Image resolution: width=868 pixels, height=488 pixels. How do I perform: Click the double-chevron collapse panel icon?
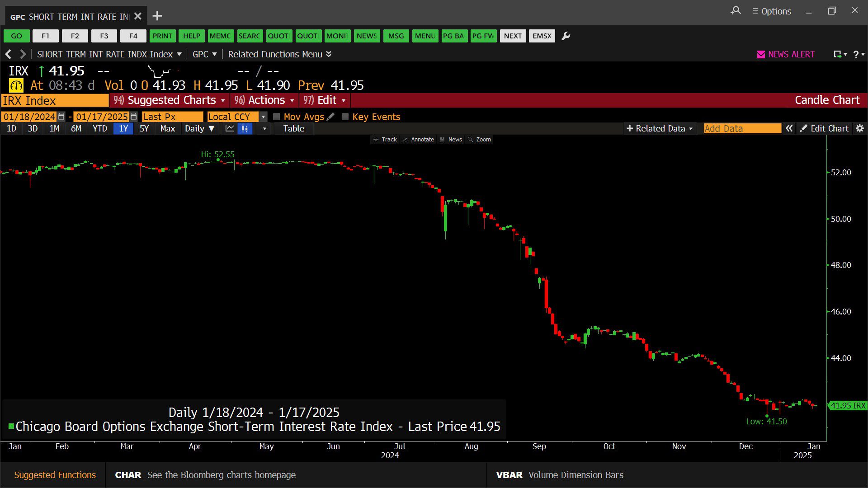pos(789,129)
